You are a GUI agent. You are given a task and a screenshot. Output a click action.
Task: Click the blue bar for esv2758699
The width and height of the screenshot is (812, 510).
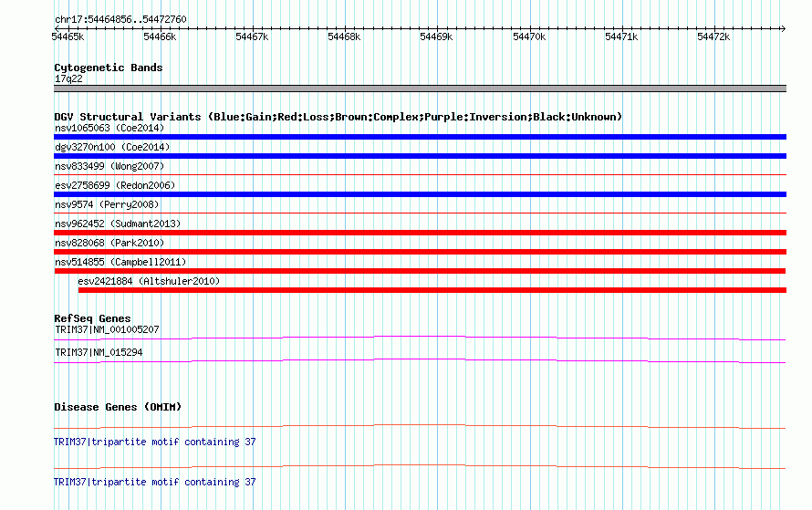(x=420, y=194)
